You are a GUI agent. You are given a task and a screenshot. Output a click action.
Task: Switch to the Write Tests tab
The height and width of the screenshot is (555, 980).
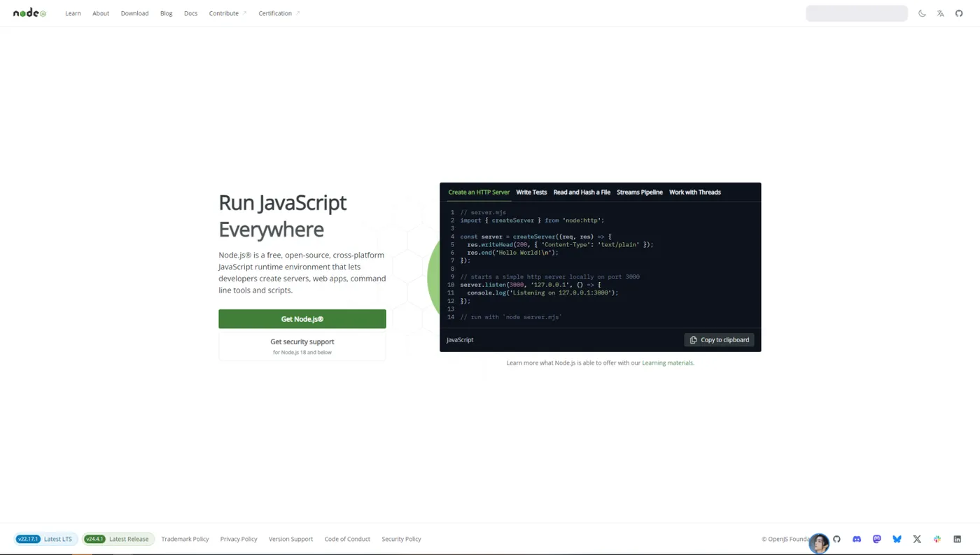(x=531, y=192)
